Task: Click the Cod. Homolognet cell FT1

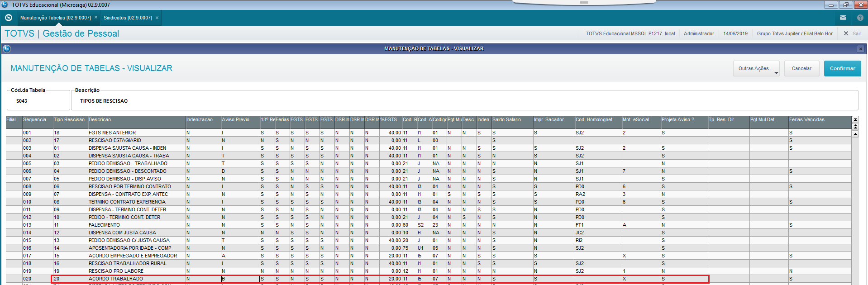Action: (x=598, y=225)
